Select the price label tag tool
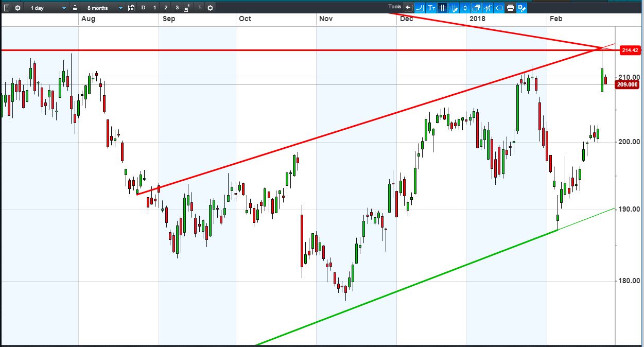 (x=499, y=8)
